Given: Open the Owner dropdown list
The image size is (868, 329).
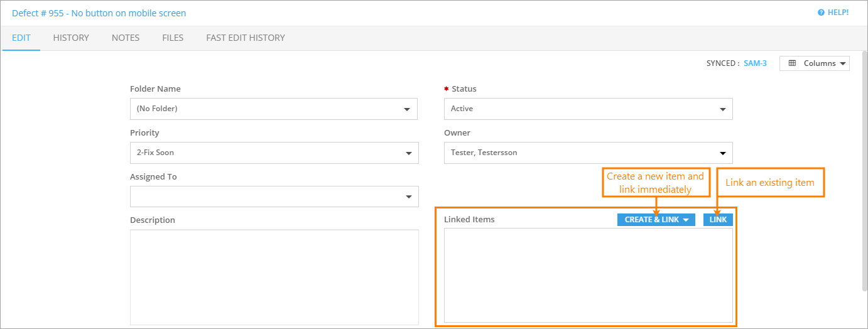Looking at the screenshot, I should (x=588, y=153).
